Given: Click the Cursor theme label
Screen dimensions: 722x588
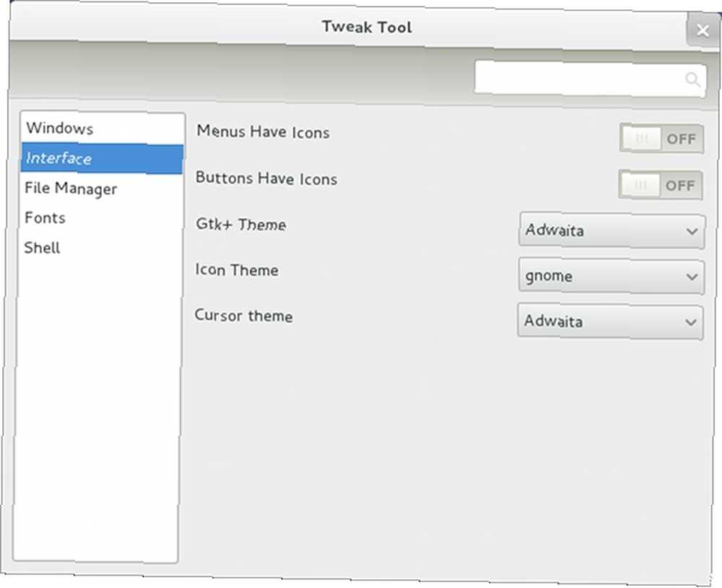Looking at the screenshot, I should [x=243, y=316].
